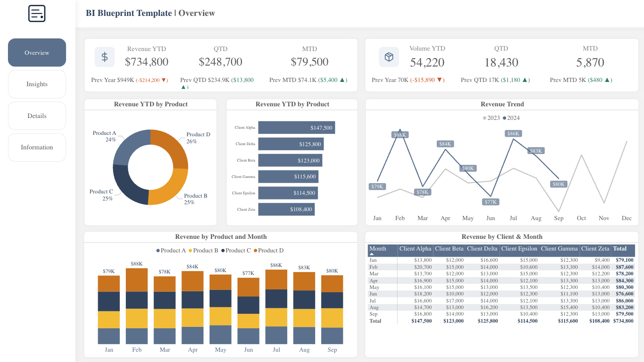Click the $734,800 grand total cell
The width and height of the screenshot is (644, 362).
[623, 321]
